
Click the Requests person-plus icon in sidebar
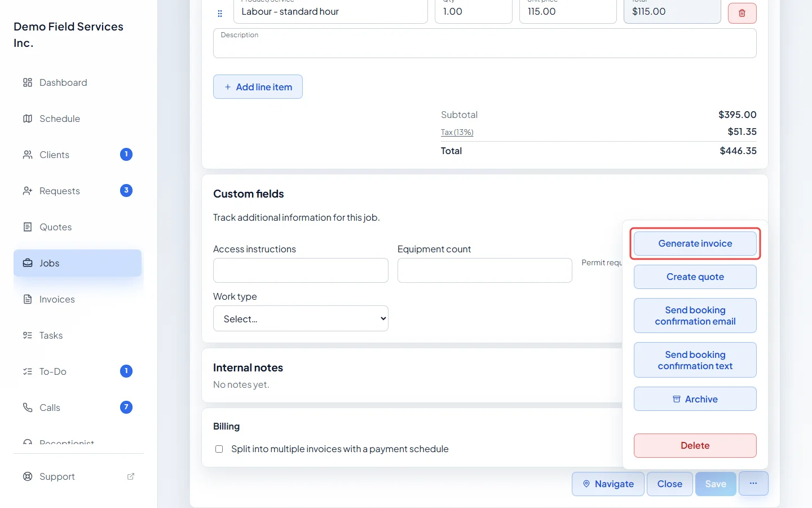28,191
